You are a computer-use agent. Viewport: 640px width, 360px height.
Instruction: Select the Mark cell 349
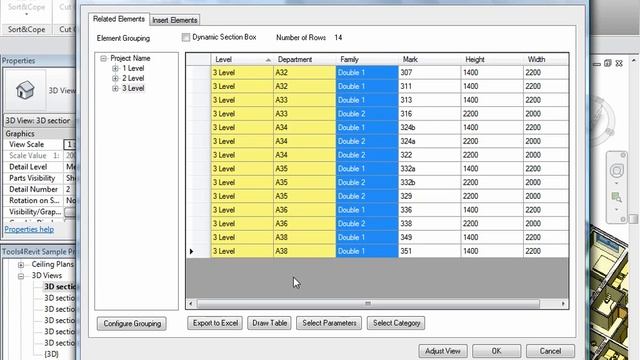(429, 238)
